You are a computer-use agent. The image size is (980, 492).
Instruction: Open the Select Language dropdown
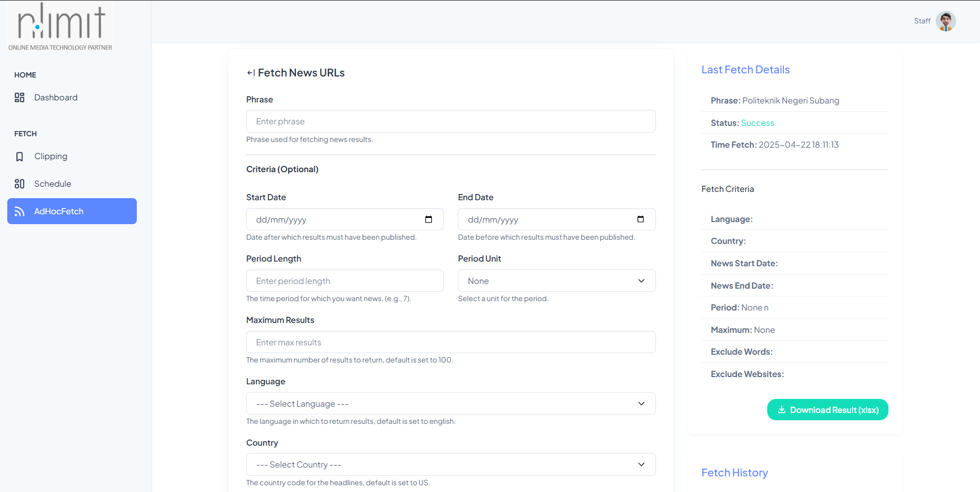point(450,404)
